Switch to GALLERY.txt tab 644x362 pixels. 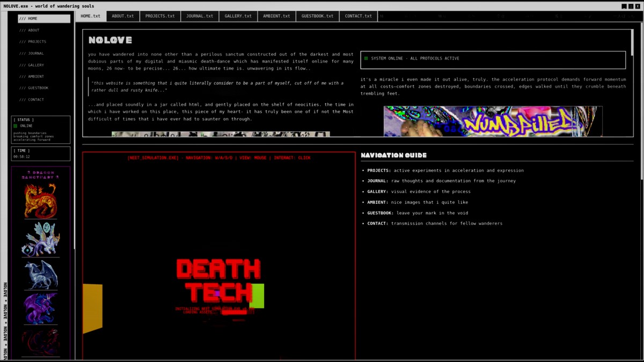click(238, 16)
